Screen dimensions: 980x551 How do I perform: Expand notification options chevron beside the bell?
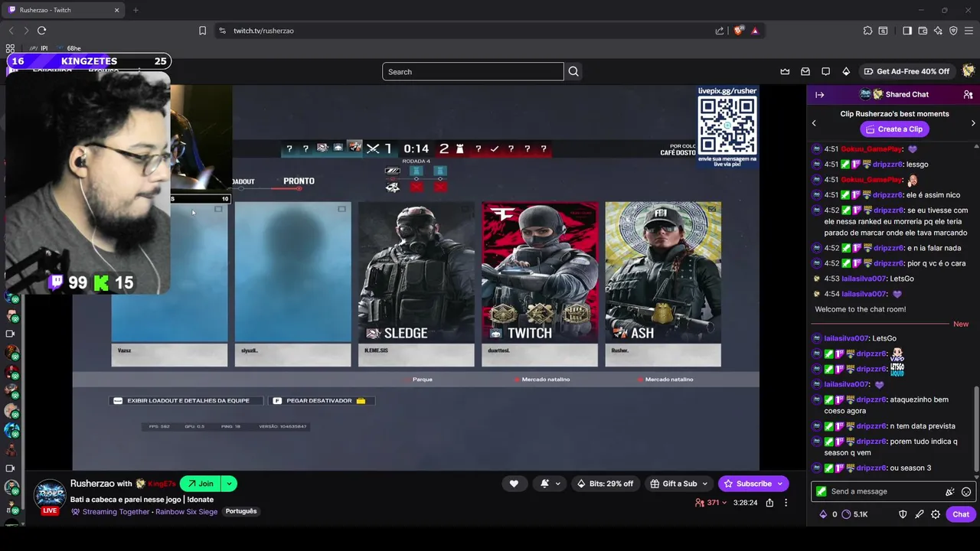pos(557,484)
